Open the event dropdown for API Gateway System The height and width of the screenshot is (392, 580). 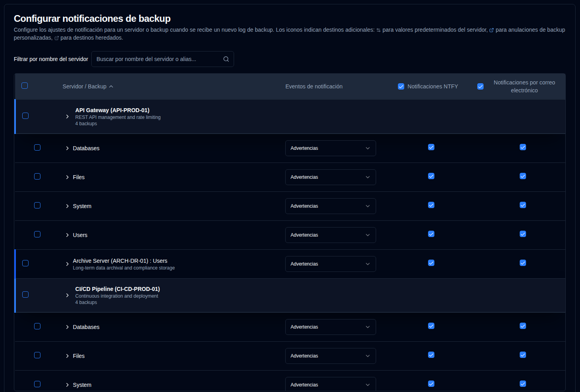[x=330, y=206]
